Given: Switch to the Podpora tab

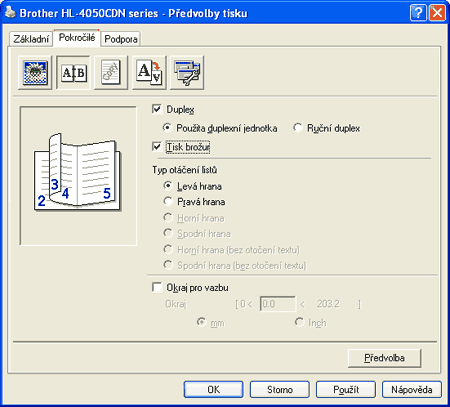Looking at the screenshot, I should pos(121,39).
